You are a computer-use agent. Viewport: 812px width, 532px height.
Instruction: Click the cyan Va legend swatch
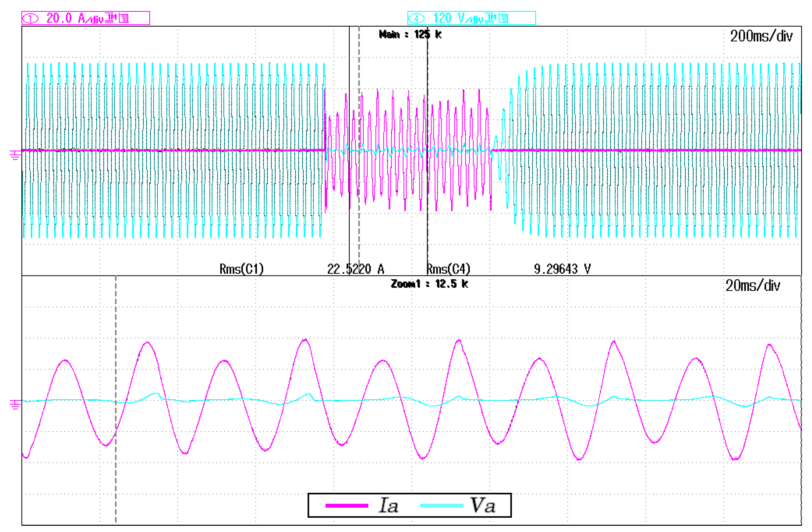point(441,505)
